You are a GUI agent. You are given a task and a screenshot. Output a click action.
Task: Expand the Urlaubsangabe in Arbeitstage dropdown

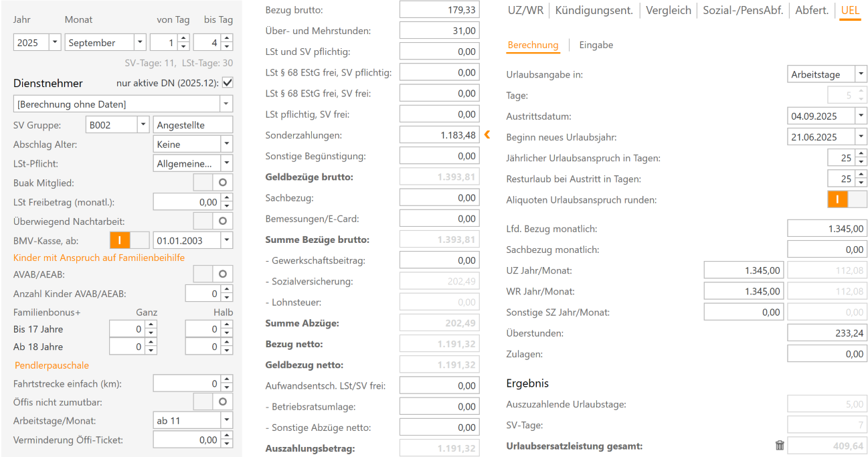coord(861,74)
